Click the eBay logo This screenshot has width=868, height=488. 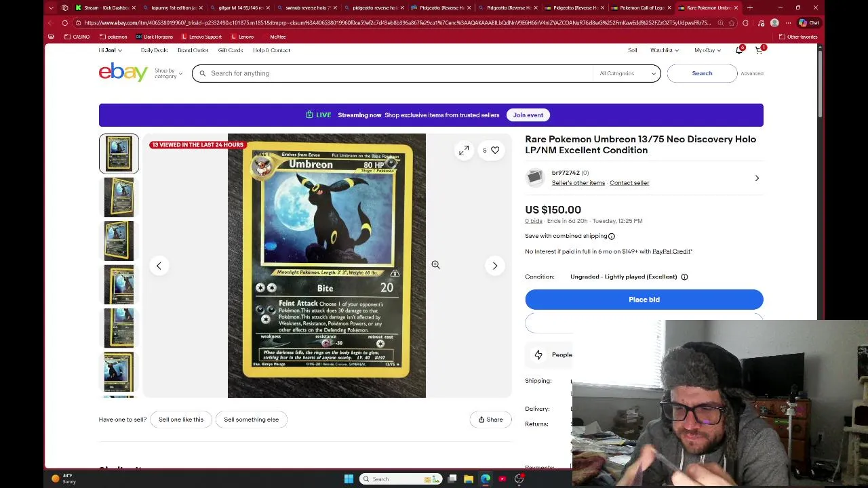(x=123, y=72)
